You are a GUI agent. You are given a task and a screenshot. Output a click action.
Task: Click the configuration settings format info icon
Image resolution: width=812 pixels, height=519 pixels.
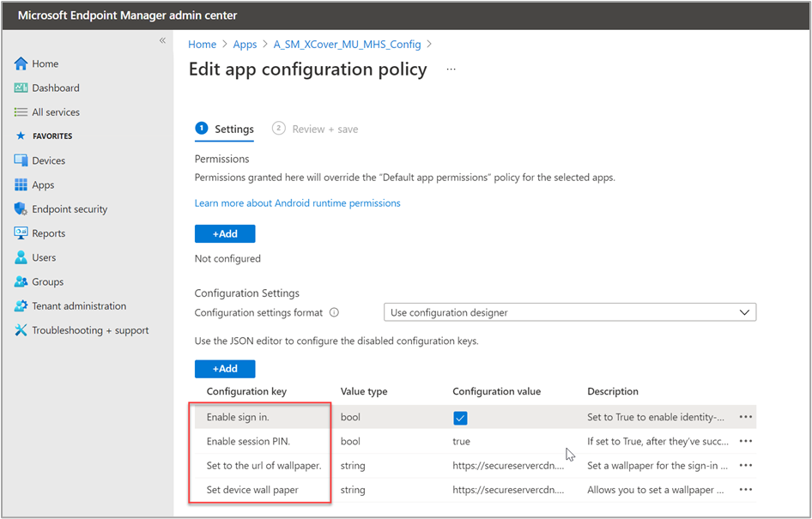(x=335, y=313)
